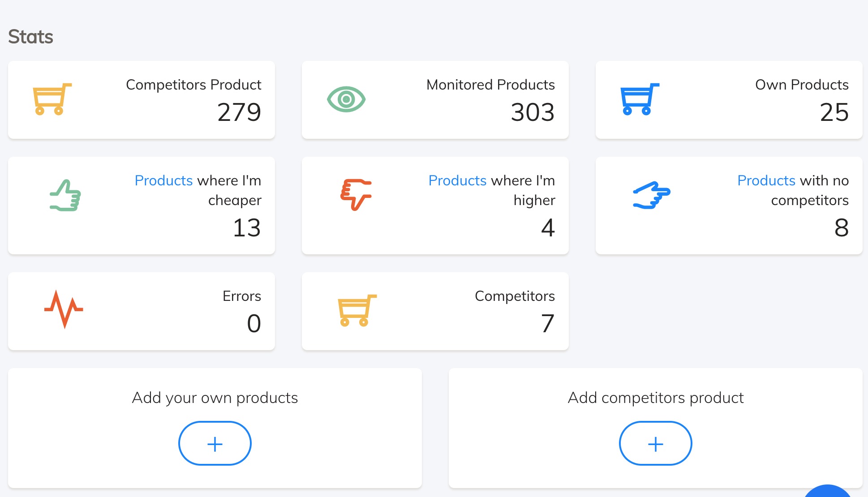868x497 pixels.
Task: Follow Products link in no competitors card
Action: click(x=766, y=180)
